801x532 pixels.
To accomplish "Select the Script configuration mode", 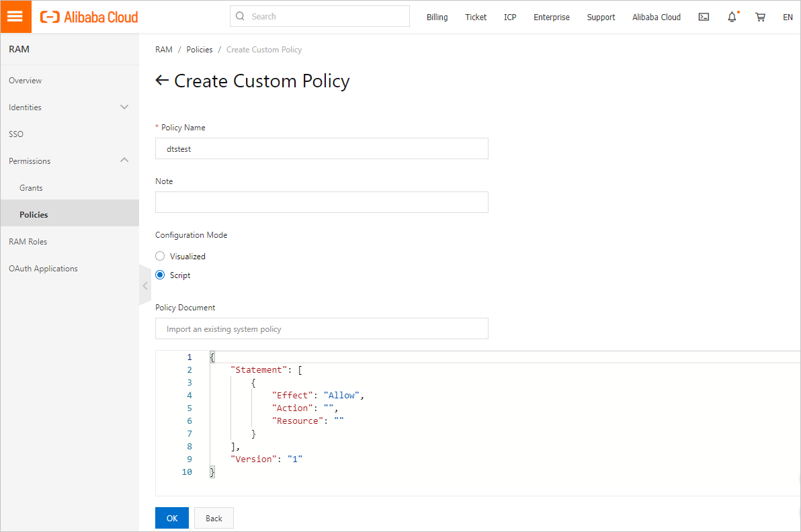I will pyautogui.click(x=160, y=275).
